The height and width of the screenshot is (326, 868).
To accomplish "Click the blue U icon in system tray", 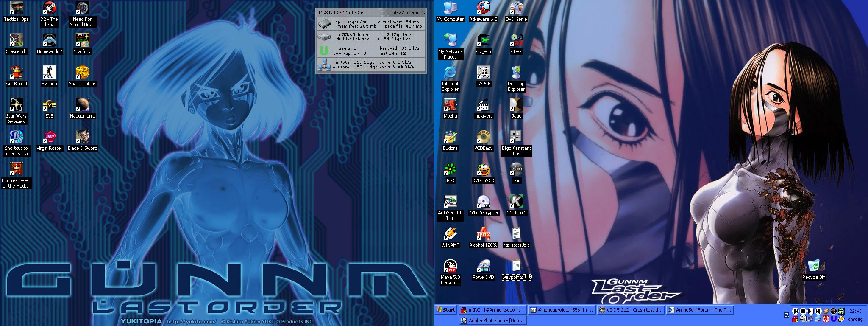I will coord(834,319).
